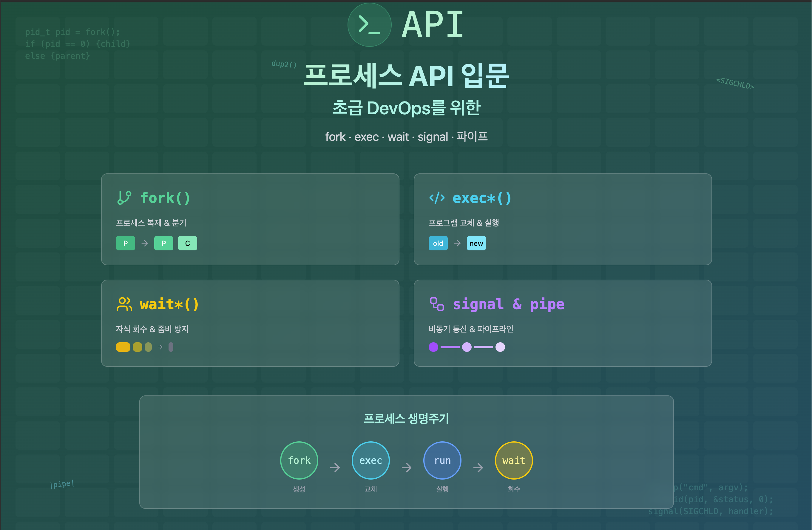Viewport: 812px width, 530px height.
Task: Click the code brackets icon beside exec*()
Action: tap(437, 198)
